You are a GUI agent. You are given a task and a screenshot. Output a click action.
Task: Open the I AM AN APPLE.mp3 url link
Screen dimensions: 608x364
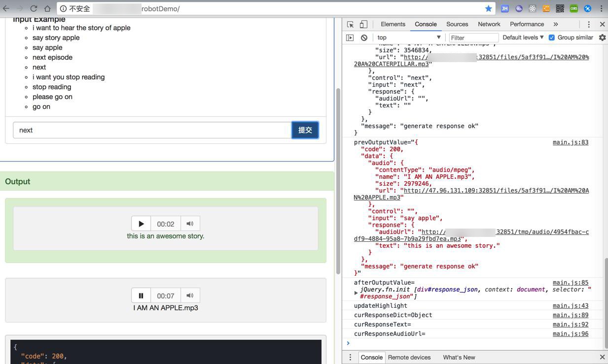pyautogui.click(x=471, y=194)
